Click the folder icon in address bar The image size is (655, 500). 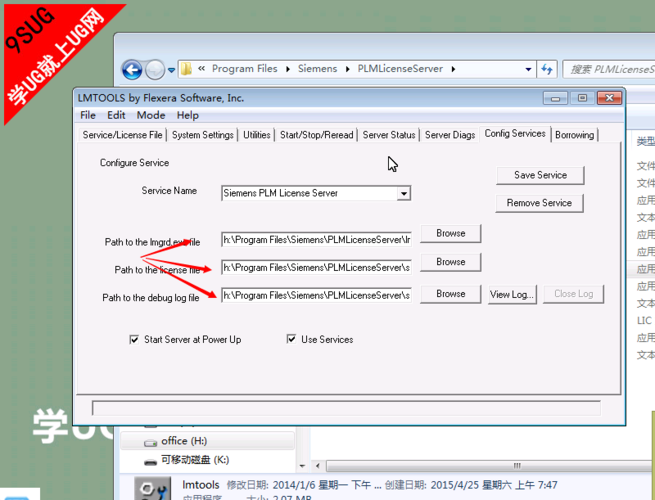[x=186, y=69]
